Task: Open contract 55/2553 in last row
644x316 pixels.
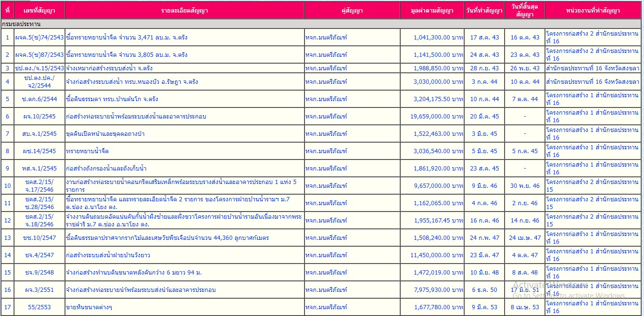Action: click(x=39, y=307)
